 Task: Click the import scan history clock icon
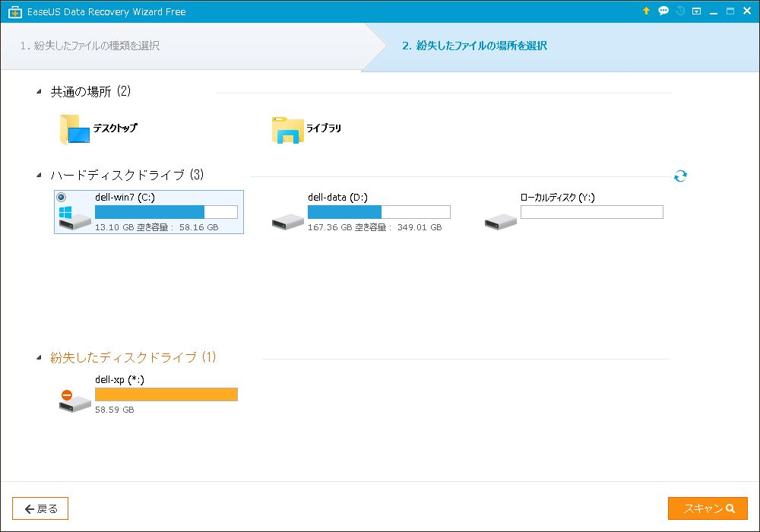[680, 11]
